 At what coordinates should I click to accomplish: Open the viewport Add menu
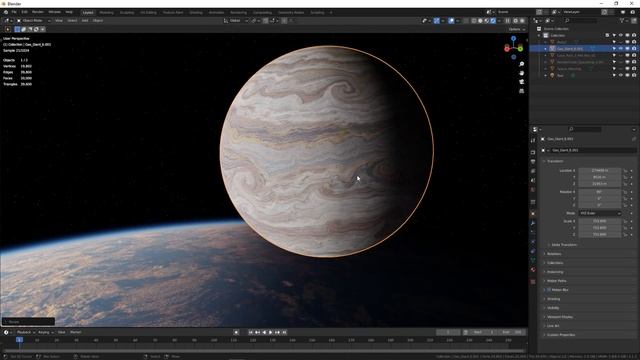[x=85, y=20]
